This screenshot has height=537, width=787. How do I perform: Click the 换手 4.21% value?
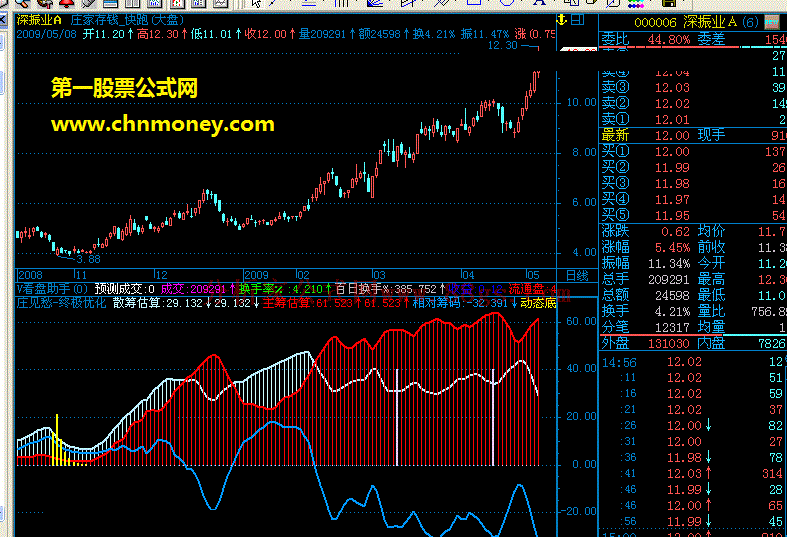(673, 312)
